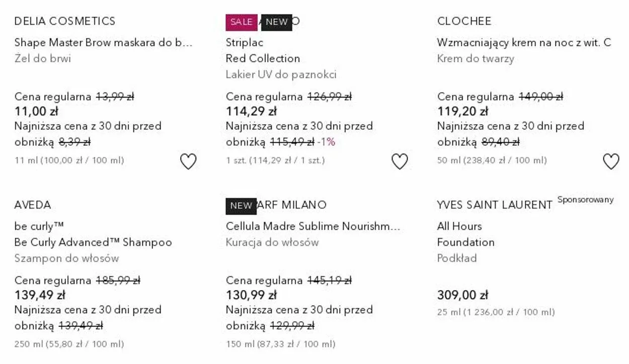Screen dimensions: 629x364
Task: Click the 309,00 zł foundation price
Action: point(462,295)
